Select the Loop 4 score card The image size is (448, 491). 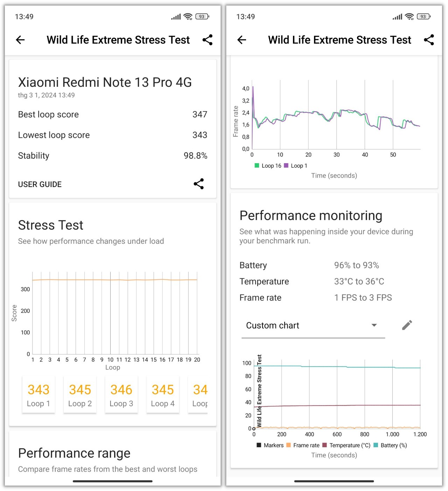click(163, 395)
